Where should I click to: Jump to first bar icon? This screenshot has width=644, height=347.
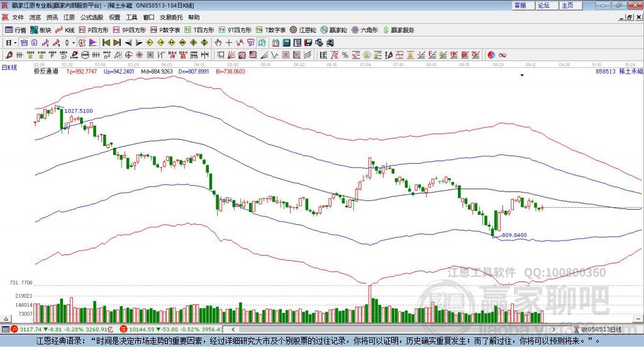click(x=106, y=43)
